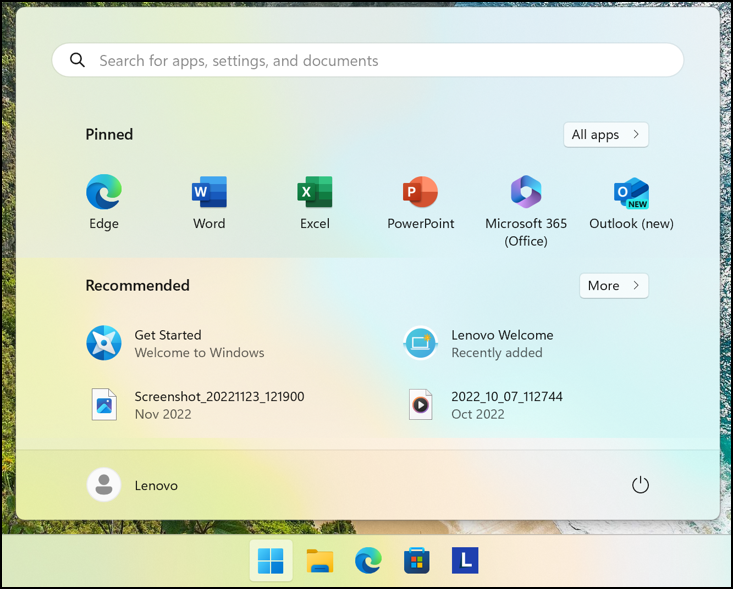Click the Lenovo user name label
The width and height of the screenshot is (733, 589).
(x=156, y=486)
